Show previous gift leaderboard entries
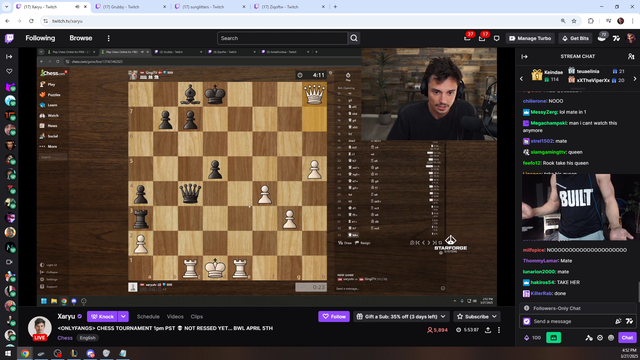The width and height of the screenshot is (640, 360). 521,78
